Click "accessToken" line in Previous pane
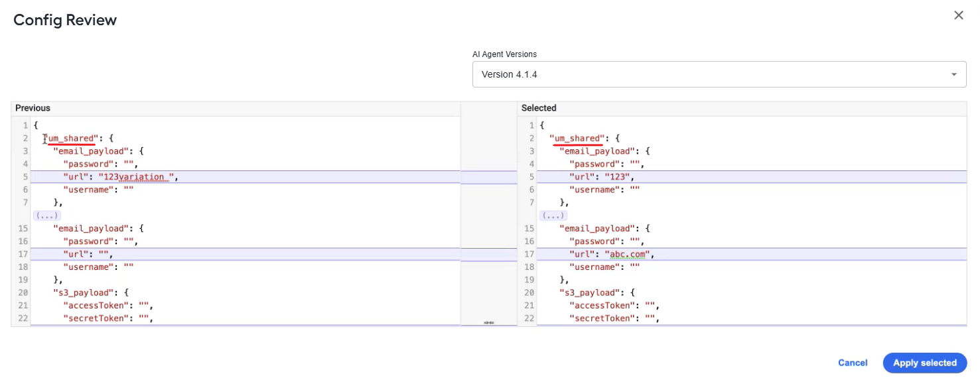 click(109, 306)
